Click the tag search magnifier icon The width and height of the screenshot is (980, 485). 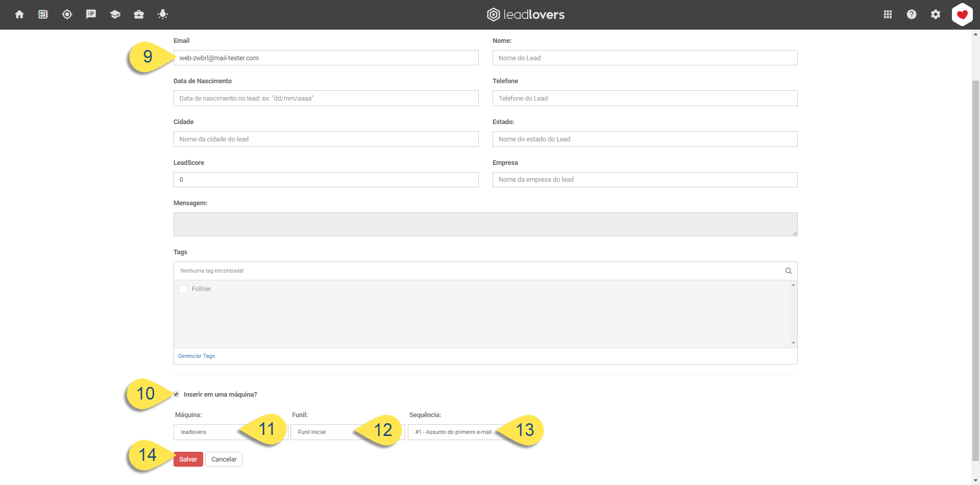pos(789,271)
